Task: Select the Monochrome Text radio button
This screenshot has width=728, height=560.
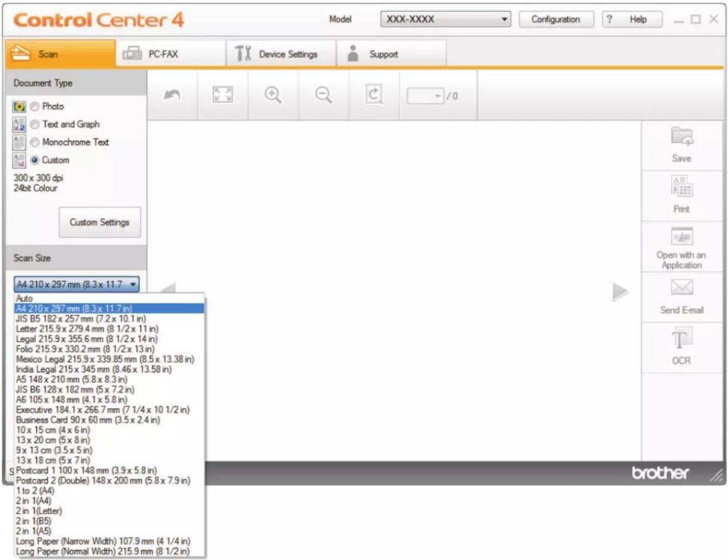Action: click(35, 142)
